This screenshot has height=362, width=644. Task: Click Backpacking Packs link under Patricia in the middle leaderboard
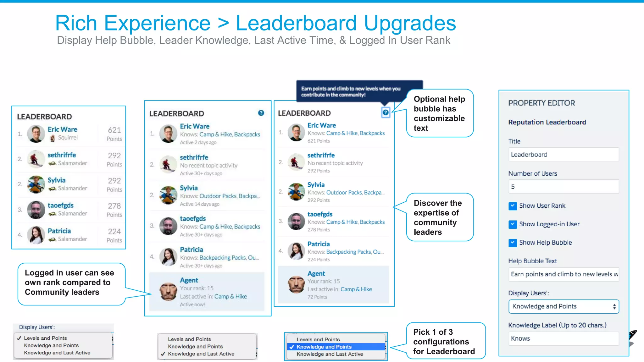[x=223, y=258]
